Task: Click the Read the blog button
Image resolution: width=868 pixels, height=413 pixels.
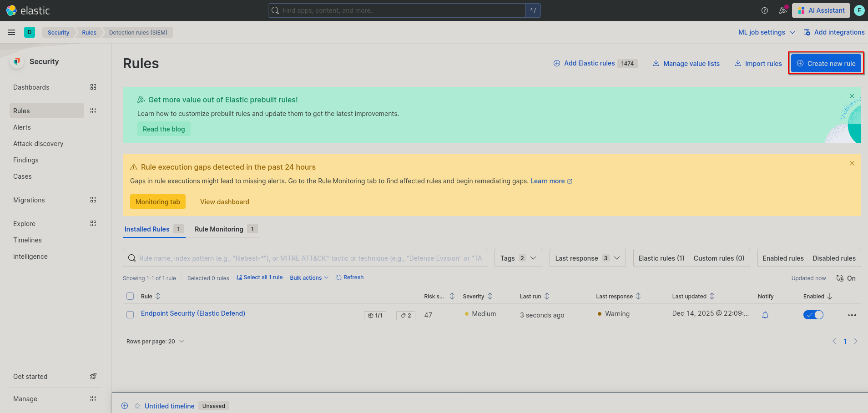Action: (164, 129)
